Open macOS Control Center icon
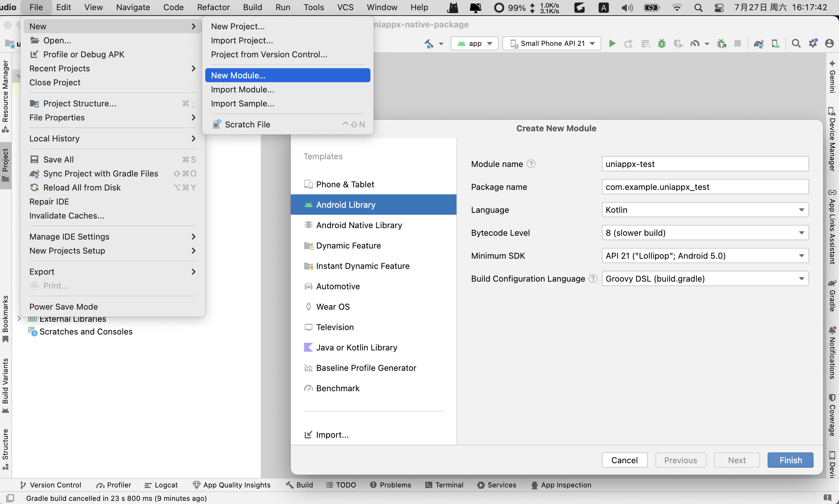 tap(719, 7)
